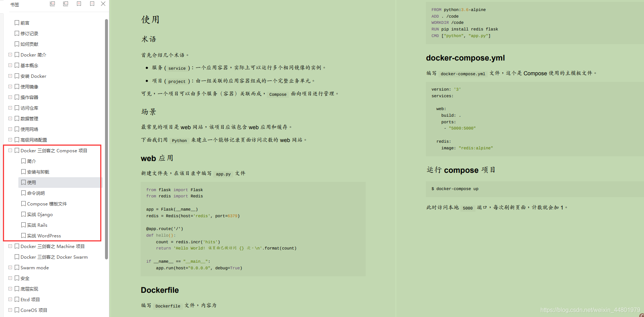Expand the 使用网络 bookmark node

click(10, 129)
